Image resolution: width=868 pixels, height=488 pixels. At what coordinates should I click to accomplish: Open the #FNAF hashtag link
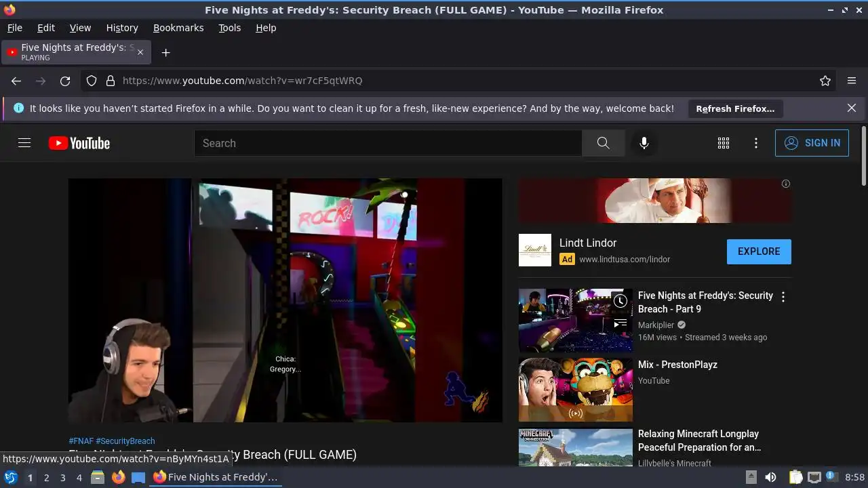pos(81,441)
